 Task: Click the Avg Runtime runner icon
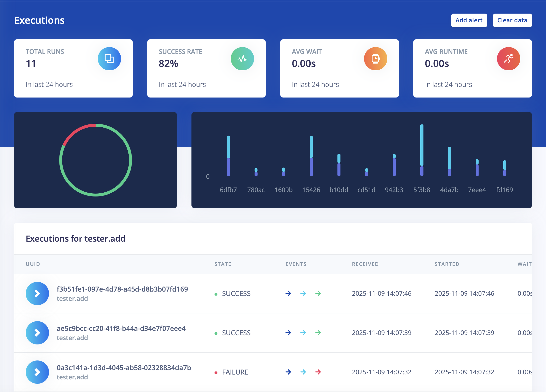coord(508,59)
